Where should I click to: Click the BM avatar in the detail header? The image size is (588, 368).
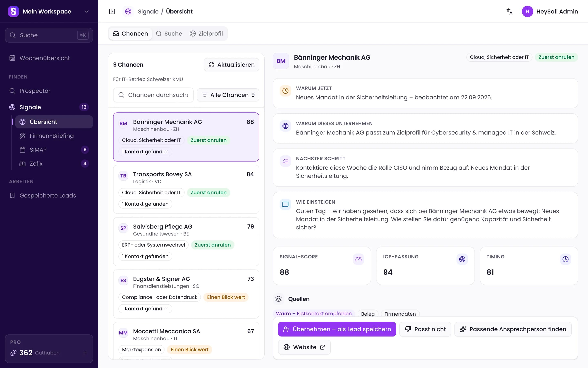coord(281,61)
